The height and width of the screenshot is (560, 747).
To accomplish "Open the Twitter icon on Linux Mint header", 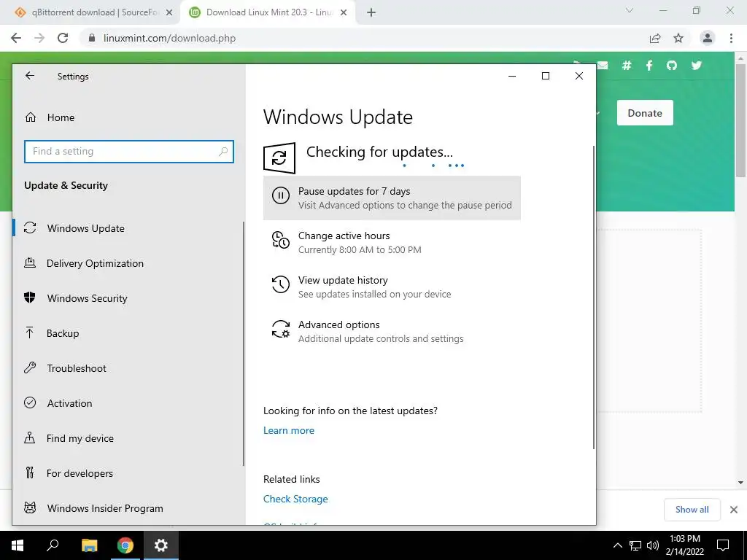I will [x=697, y=65].
